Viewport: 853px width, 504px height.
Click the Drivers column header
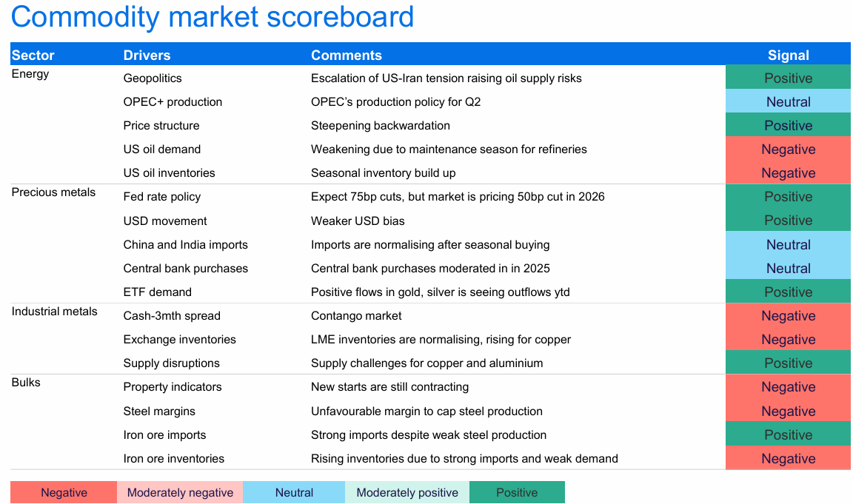147,56
